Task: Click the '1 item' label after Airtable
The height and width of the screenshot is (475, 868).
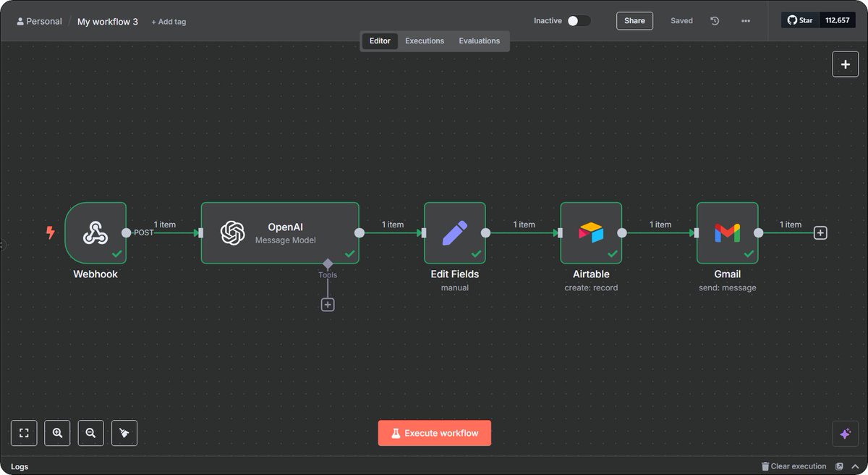Action: [x=660, y=224]
